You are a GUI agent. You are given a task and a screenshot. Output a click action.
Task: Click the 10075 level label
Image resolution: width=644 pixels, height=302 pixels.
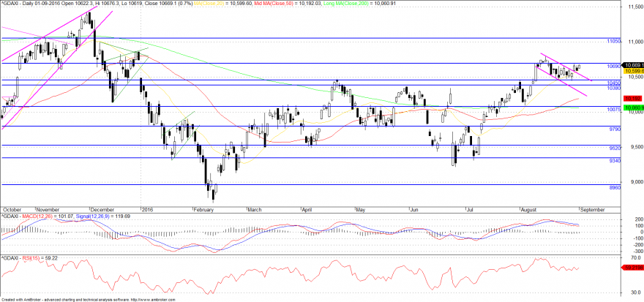[x=613, y=110]
